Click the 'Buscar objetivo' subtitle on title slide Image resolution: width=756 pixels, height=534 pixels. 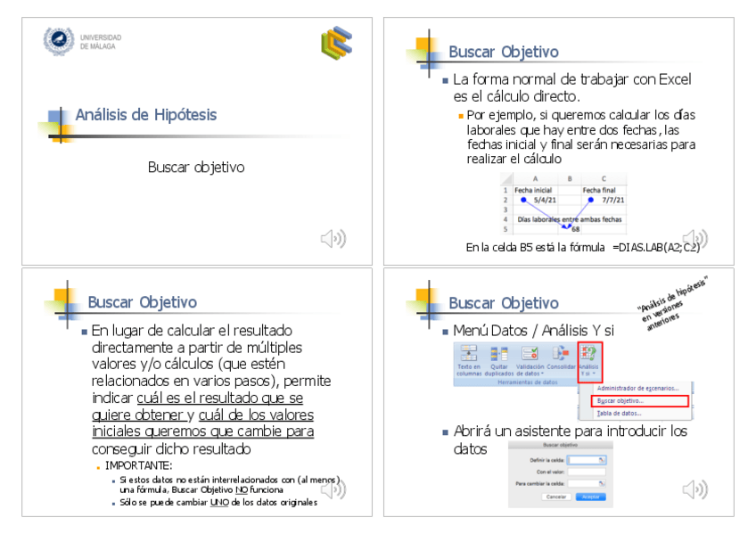196,168
